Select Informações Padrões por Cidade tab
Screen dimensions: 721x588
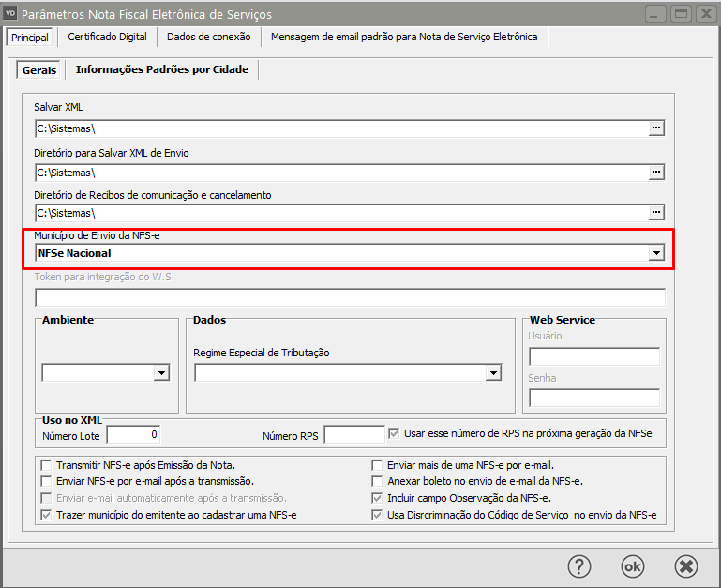[x=161, y=69]
